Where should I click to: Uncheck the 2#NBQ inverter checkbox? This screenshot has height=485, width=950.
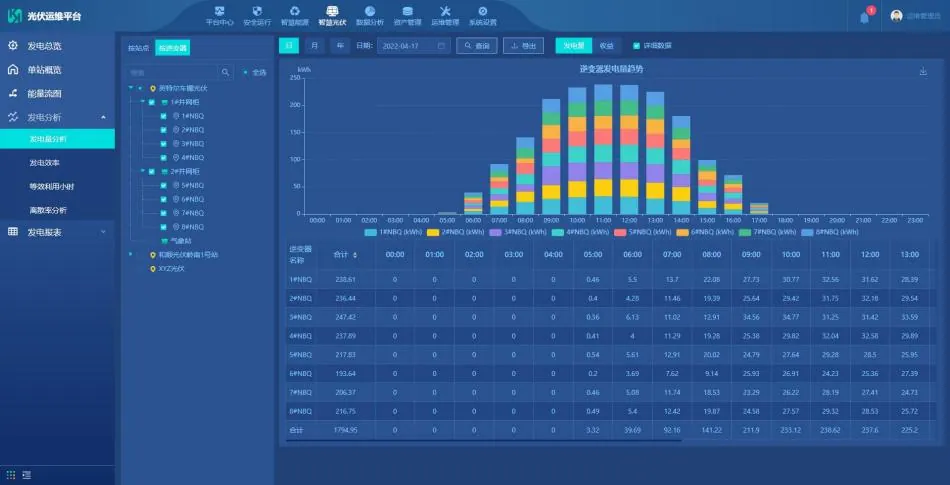point(164,130)
